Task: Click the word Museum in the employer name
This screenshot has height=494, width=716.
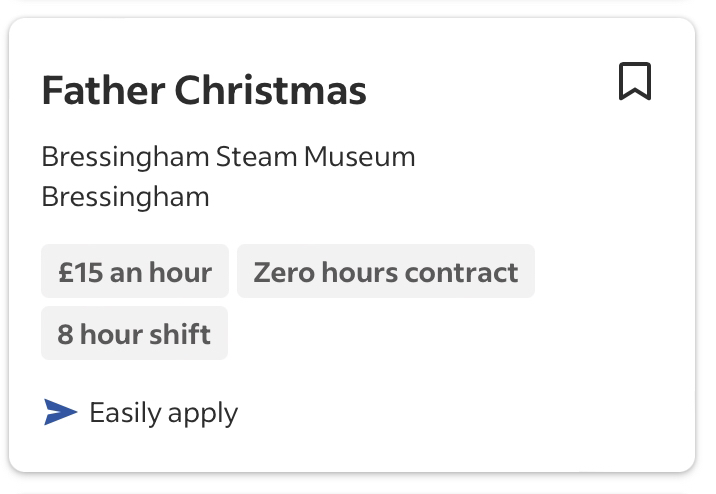Action: point(359,157)
